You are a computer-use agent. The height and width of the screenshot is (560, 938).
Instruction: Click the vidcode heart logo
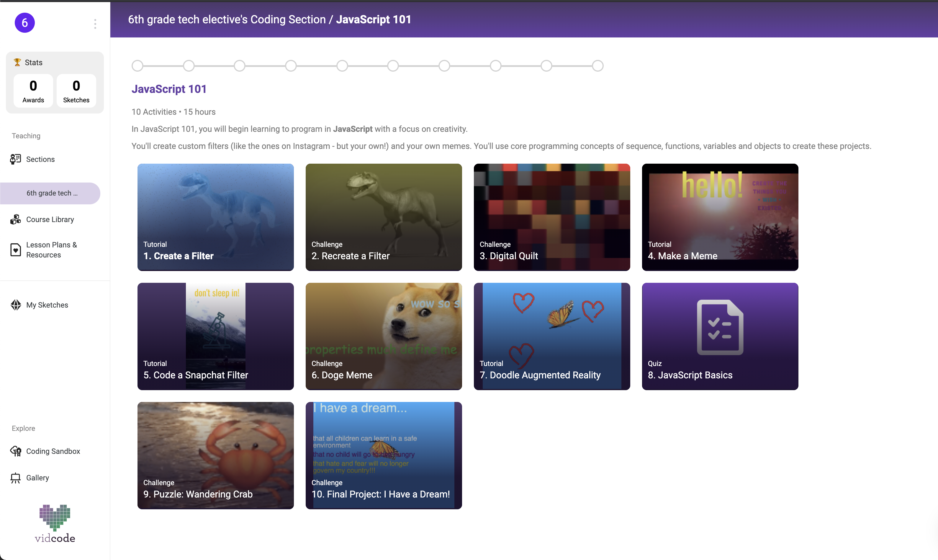click(x=55, y=517)
